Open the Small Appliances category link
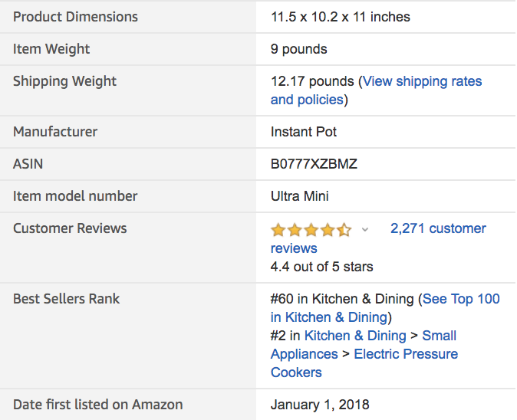 tap(439, 336)
